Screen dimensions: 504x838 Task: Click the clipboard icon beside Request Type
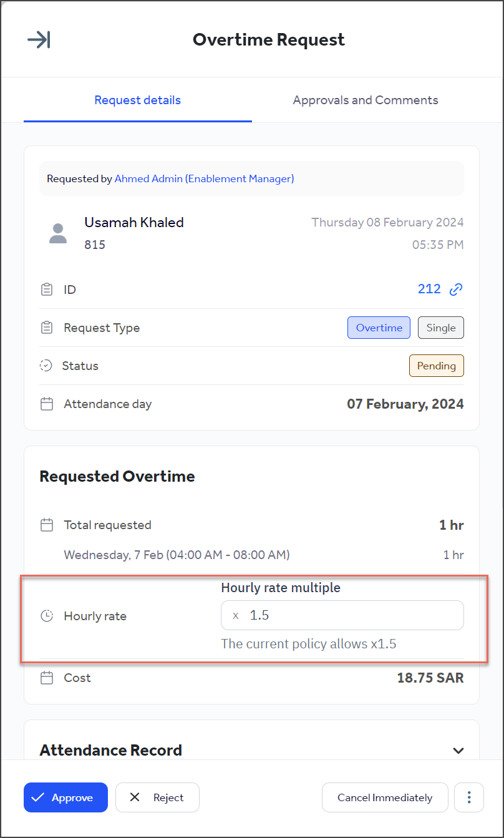tap(46, 327)
